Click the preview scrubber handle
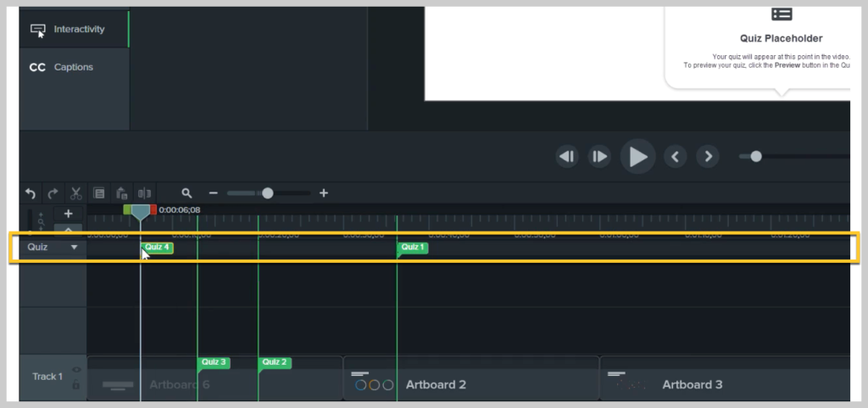This screenshot has height=408, width=868. (x=756, y=157)
